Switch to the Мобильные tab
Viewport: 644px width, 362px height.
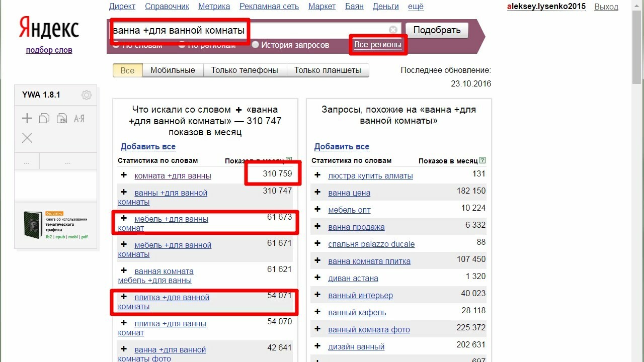(x=173, y=70)
